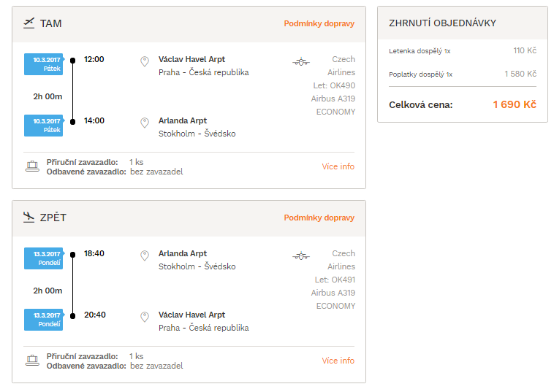Open Podmínky dopravy for the TAM flight
This screenshot has width=554, height=392.
pyautogui.click(x=319, y=23)
